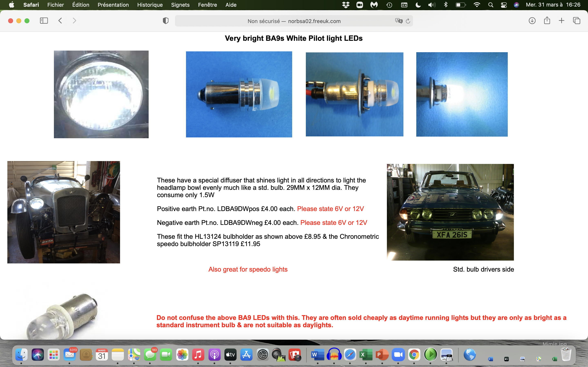588x367 pixels.
Task: Show the tab overview icon
Action: point(577,21)
